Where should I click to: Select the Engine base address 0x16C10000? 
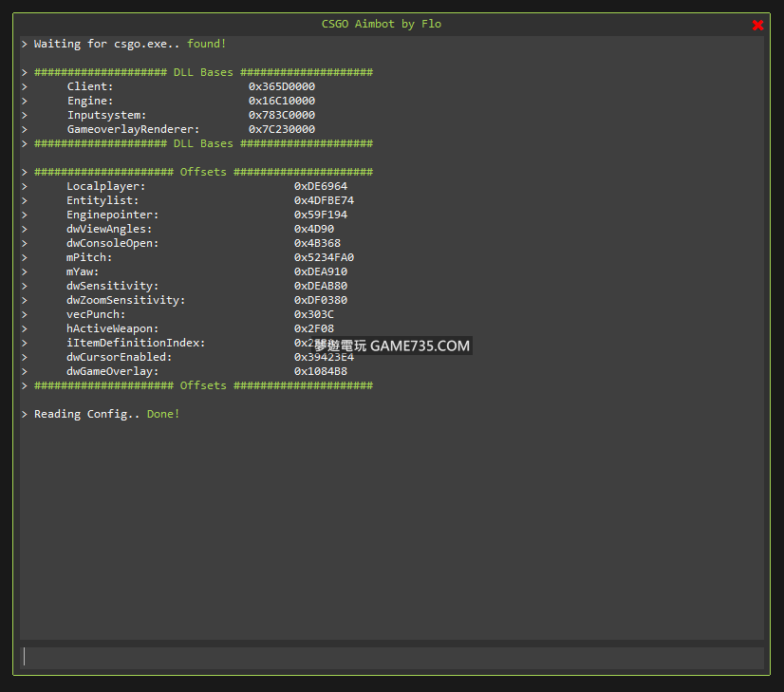pyautogui.click(x=282, y=101)
